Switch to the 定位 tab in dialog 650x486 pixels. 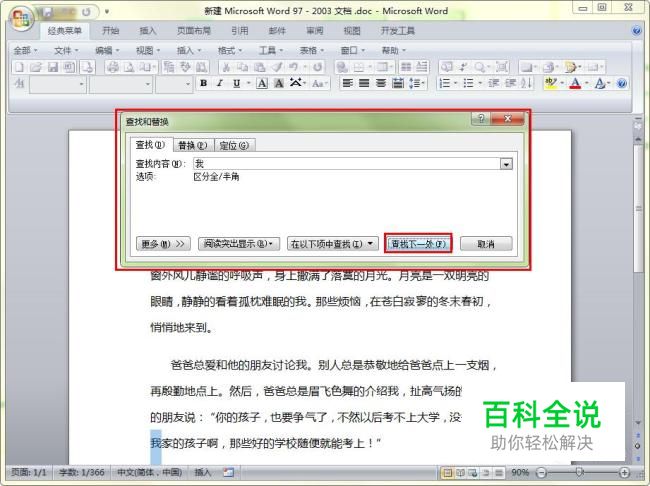[x=234, y=145]
